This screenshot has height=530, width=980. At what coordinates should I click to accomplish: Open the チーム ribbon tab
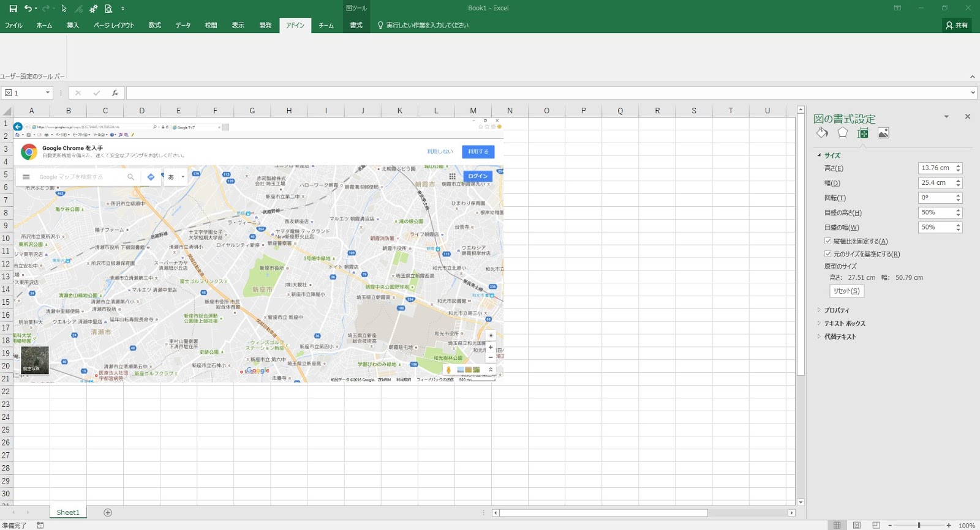[326, 25]
